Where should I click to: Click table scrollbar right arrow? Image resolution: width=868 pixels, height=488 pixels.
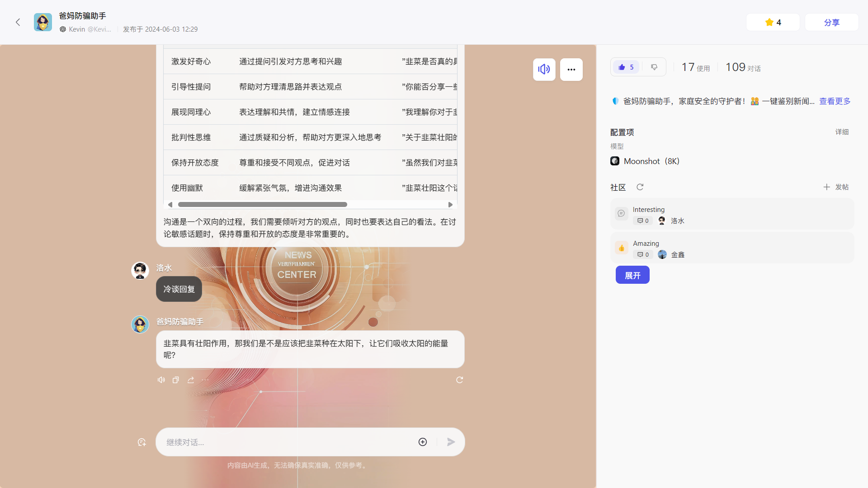tap(450, 205)
